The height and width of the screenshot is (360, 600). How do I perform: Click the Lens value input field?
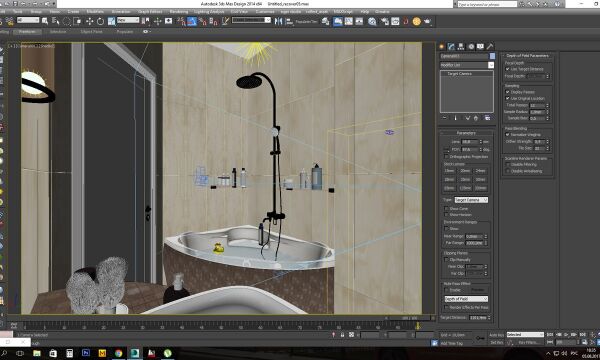(x=470, y=142)
